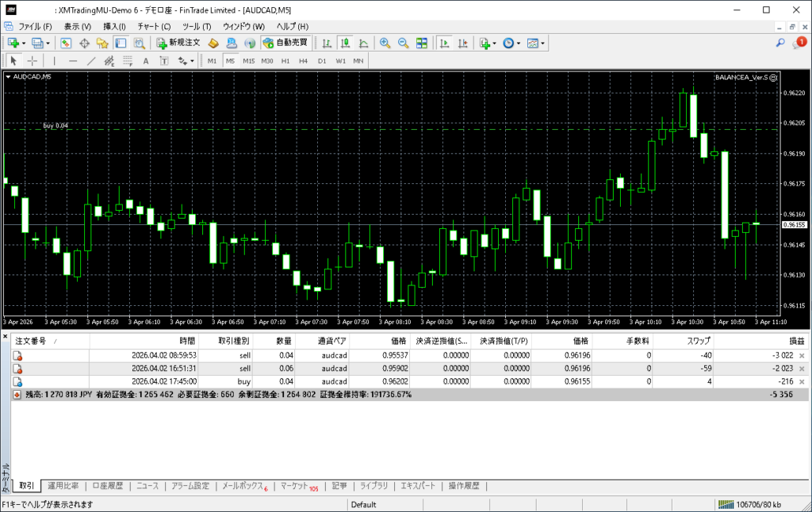This screenshot has height=512, width=812.
Task: Expand the periodicity clock dropdown
Action: [519, 43]
